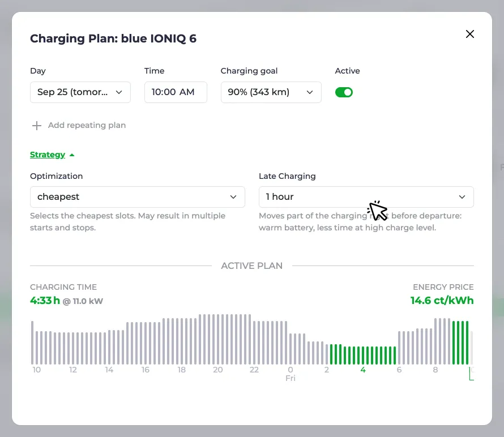The width and height of the screenshot is (504, 437).
Task: Open the Charging goal dropdown 90% (343 km)
Action: (x=271, y=92)
